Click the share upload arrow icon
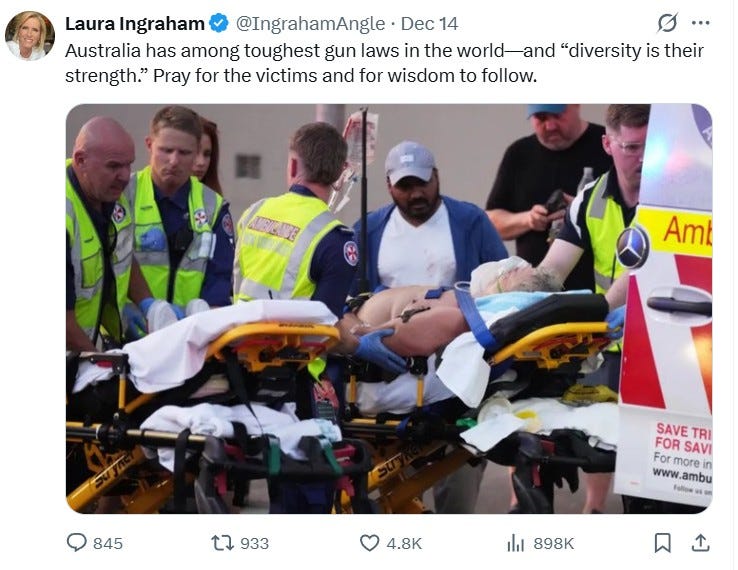 [x=700, y=543]
